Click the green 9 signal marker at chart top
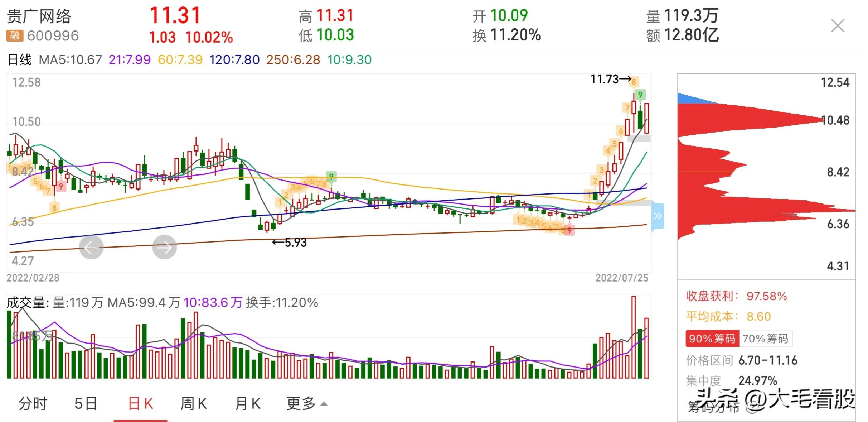 tap(640, 95)
